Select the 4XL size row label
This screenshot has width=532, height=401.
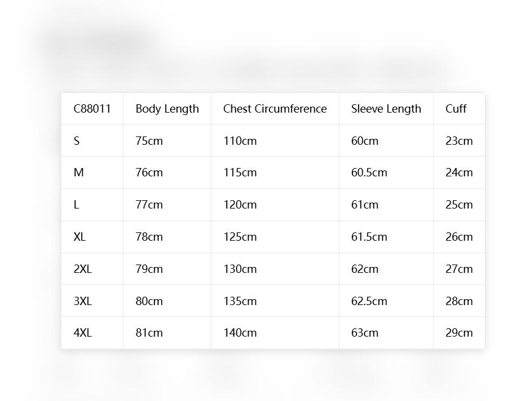point(92,332)
